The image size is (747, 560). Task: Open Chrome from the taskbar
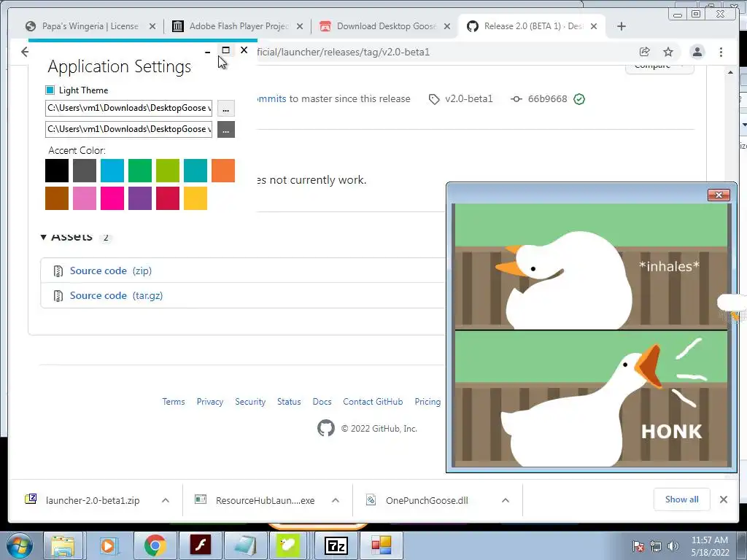(x=155, y=545)
